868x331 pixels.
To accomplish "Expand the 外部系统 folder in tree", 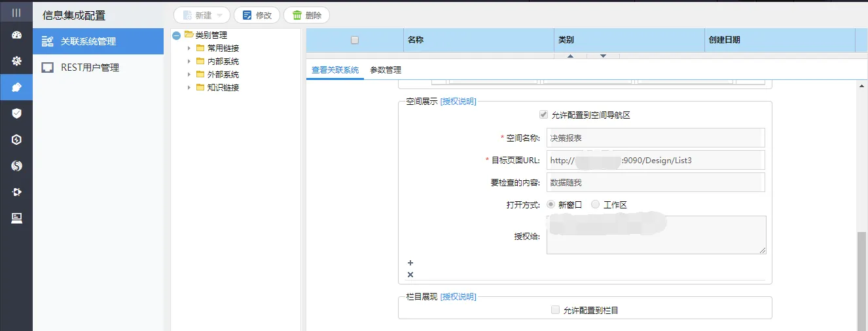I will tap(189, 75).
